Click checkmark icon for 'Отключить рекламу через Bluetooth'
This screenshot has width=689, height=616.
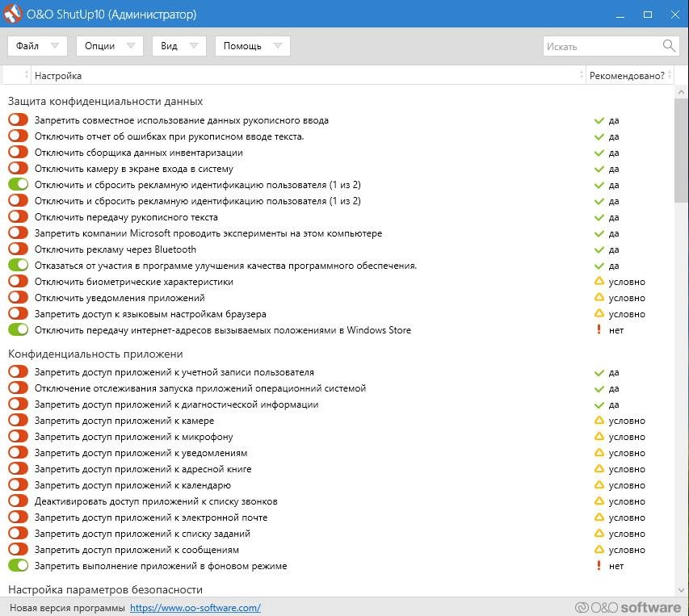[599, 249]
